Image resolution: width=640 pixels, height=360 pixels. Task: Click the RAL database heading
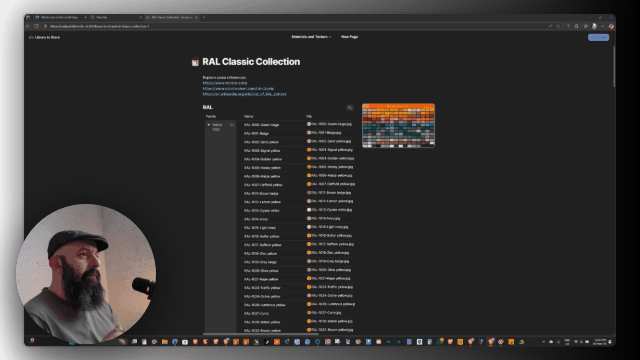click(x=207, y=107)
